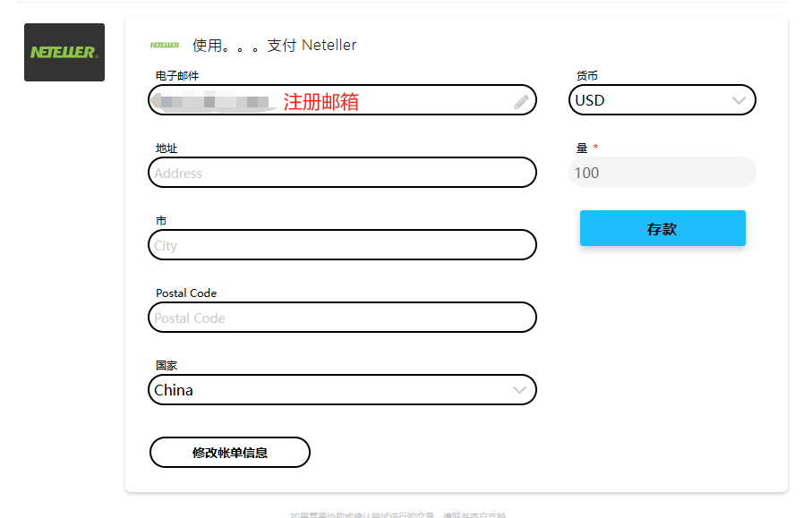Focus the Postal Code text box

342,318
